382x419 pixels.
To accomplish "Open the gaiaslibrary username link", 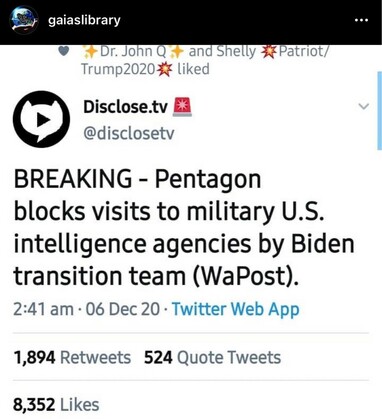I will [84, 21].
